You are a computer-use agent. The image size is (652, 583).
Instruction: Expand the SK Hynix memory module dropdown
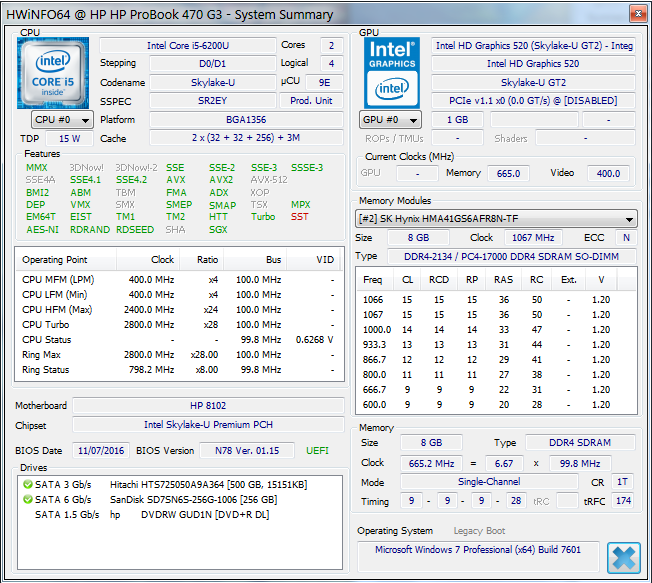tap(496, 219)
